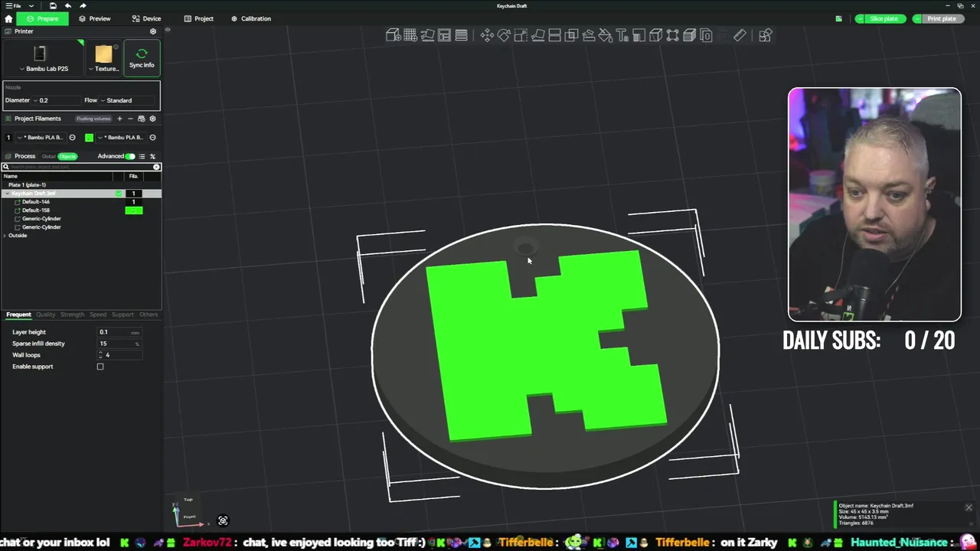Select the Move tool
This screenshot has height=551, width=980.
(x=487, y=35)
